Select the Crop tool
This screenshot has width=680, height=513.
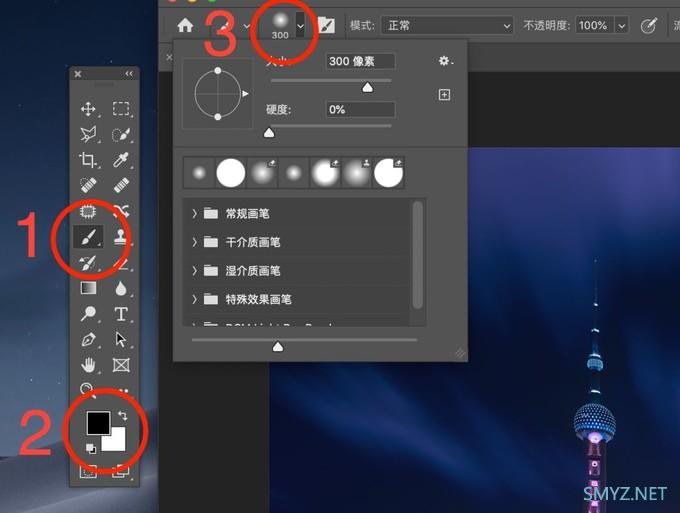(88, 160)
